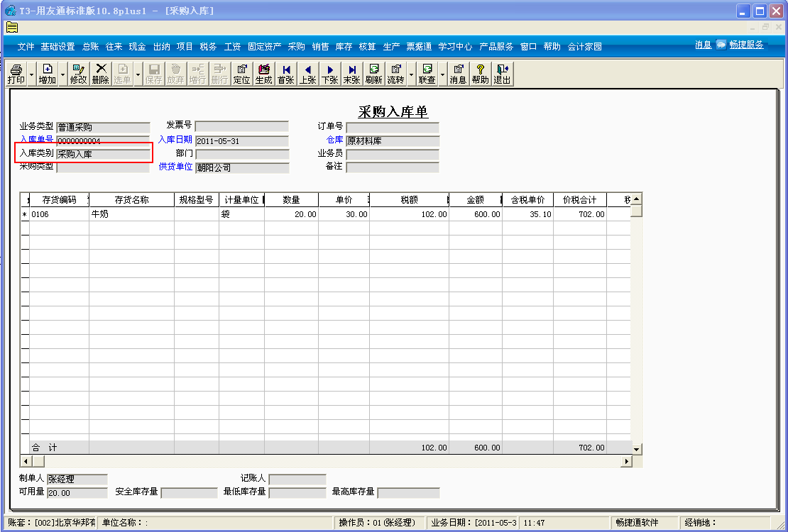Open the 库存 menu

point(344,47)
